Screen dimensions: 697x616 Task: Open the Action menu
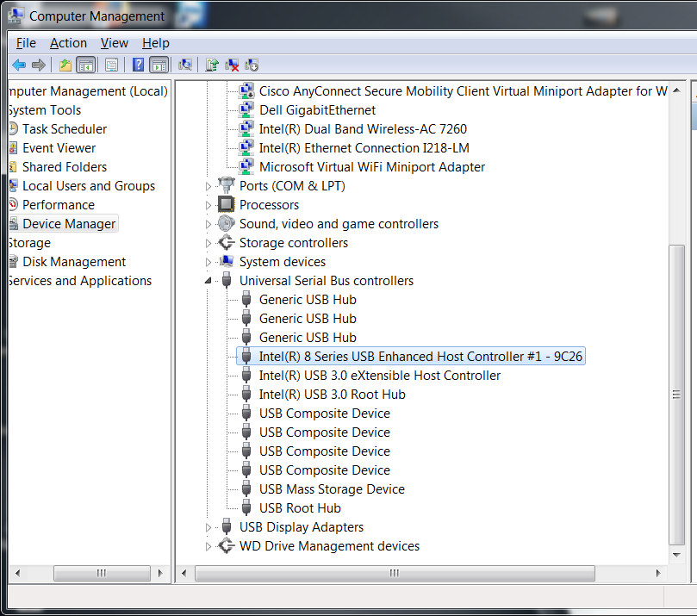[68, 43]
